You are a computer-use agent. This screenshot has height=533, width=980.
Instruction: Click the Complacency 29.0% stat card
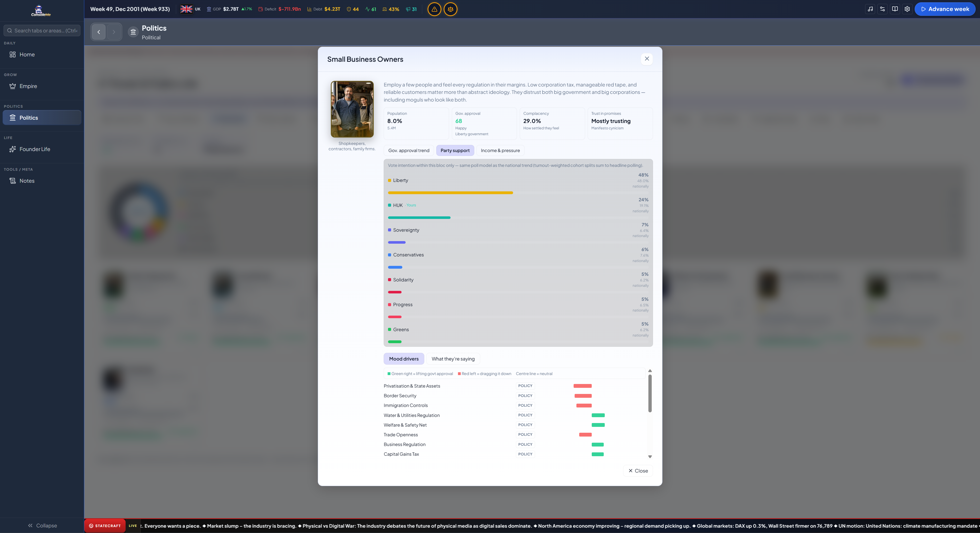click(x=552, y=123)
